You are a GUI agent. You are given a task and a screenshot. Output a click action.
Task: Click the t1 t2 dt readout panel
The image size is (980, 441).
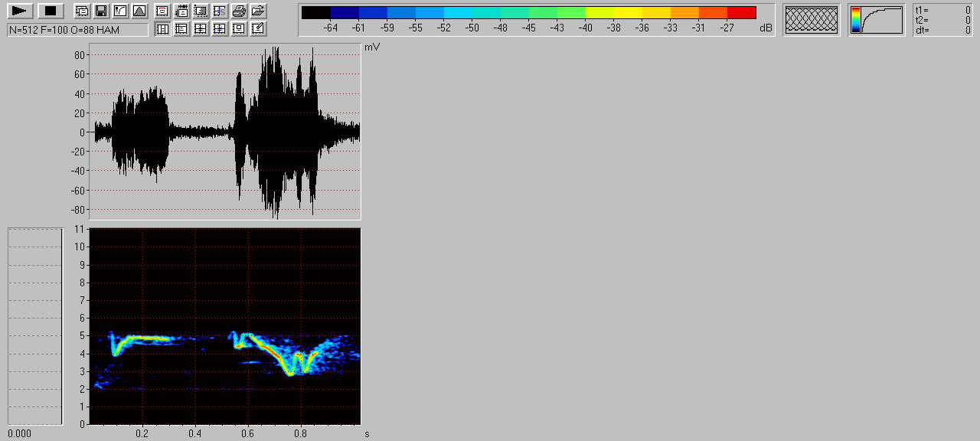[x=942, y=20]
